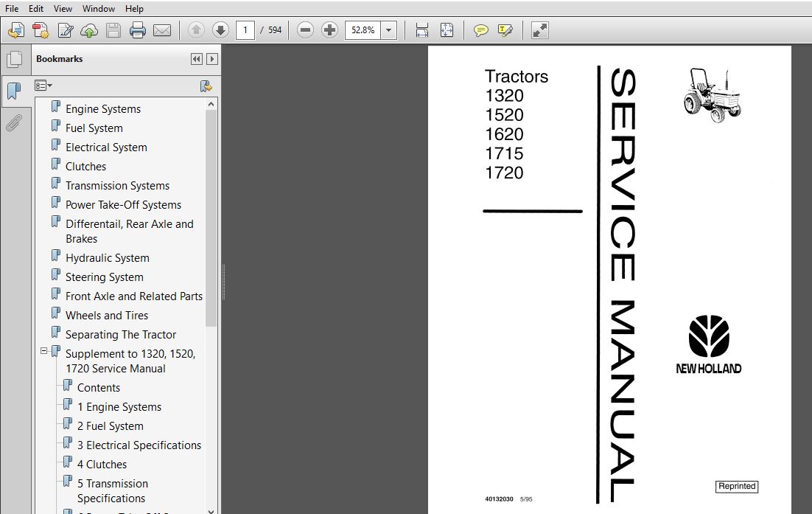Open the 2 Fuel System sub-bookmark
The image size is (812, 514).
click(x=111, y=426)
